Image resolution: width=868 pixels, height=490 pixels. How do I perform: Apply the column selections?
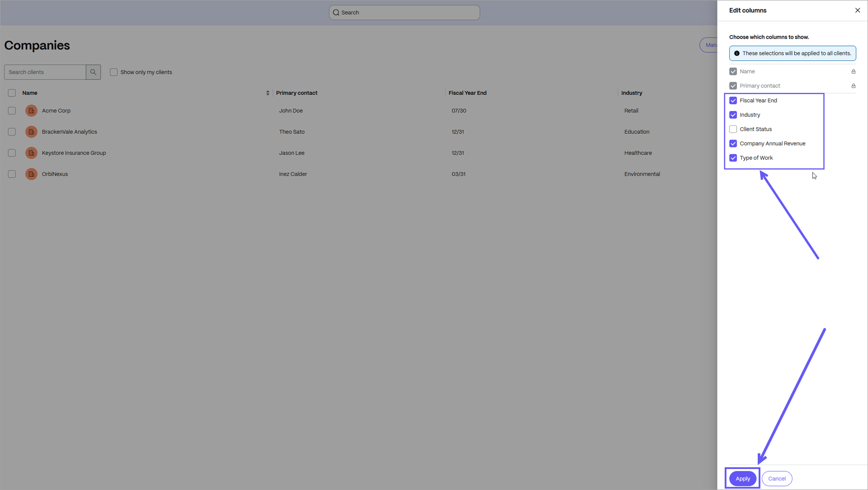pyautogui.click(x=743, y=478)
